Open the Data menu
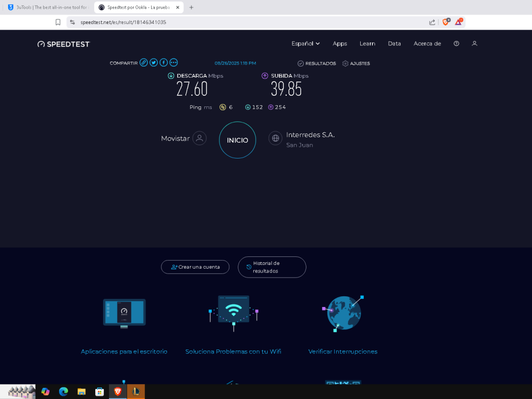This screenshot has height=399, width=532. [x=394, y=44]
